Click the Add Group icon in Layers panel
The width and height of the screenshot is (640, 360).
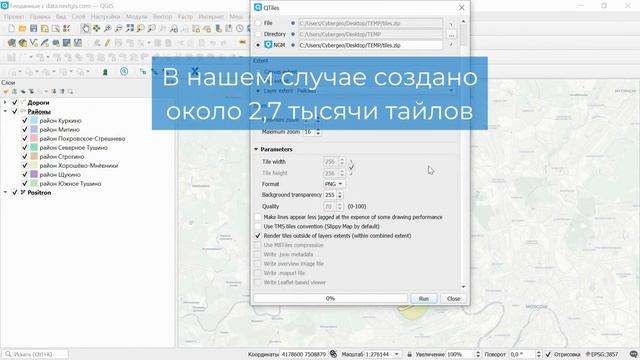click(x=14, y=91)
